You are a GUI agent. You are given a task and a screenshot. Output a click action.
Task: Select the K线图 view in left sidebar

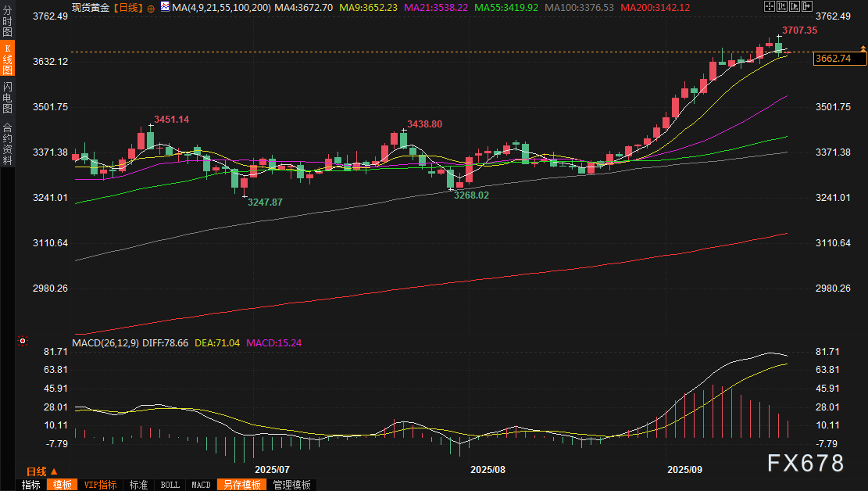click(x=7, y=61)
